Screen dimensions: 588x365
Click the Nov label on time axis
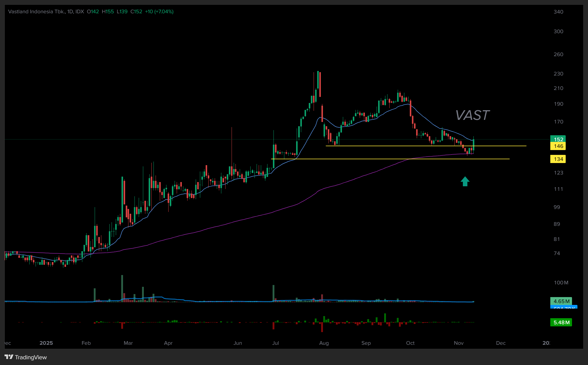459,343
